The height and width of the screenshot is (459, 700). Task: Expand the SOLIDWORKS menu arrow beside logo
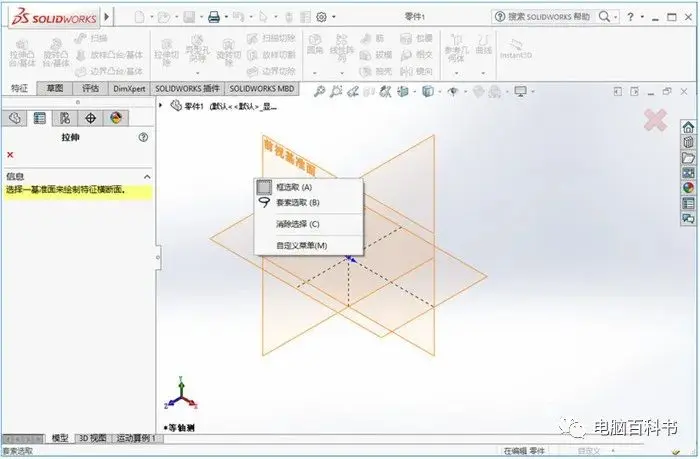pos(107,17)
